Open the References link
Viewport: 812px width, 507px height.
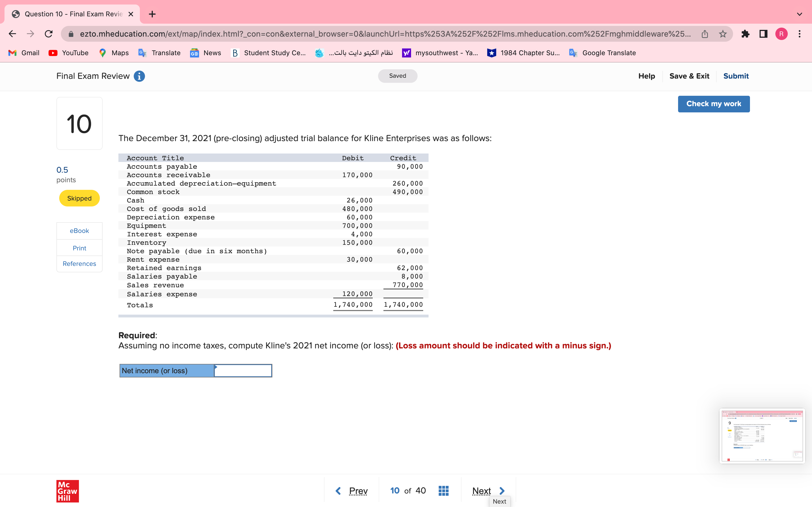(x=79, y=264)
